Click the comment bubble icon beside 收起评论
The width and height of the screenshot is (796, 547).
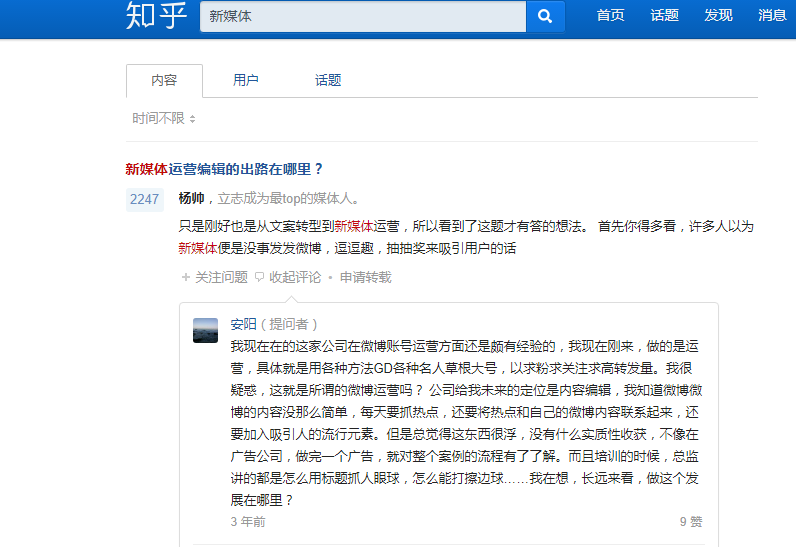coord(259,277)
